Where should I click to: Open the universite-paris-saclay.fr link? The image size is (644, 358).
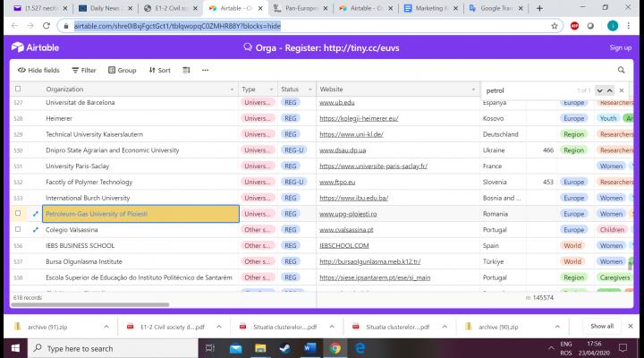pos(373,166)
